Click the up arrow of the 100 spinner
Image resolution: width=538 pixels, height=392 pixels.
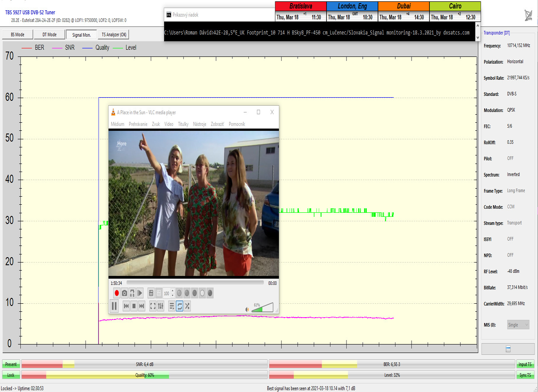pyautogui.click(x=173, y=291)
